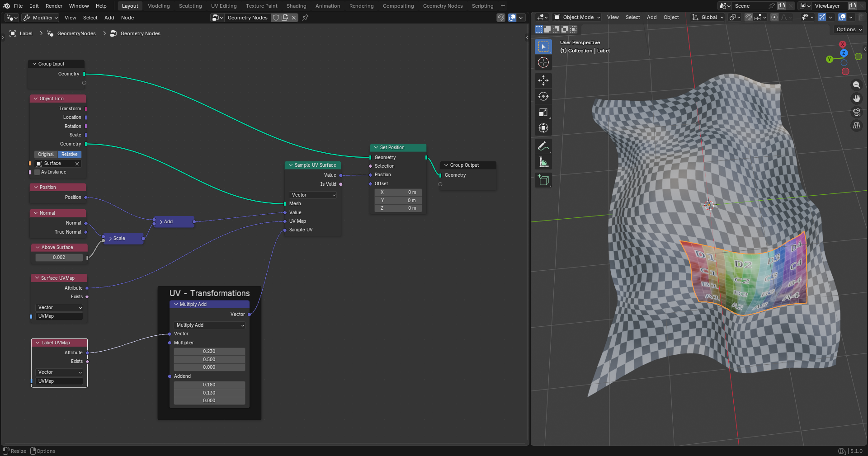Viewport: 868px width, 456px height.
Task: Open the Modifier type dropdown
Action: [41, 18]
